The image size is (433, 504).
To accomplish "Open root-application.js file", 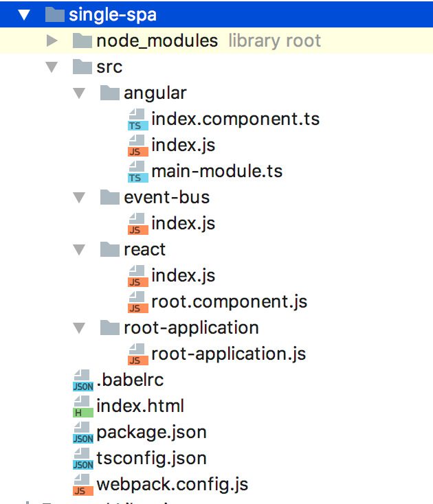I will 229,354.
